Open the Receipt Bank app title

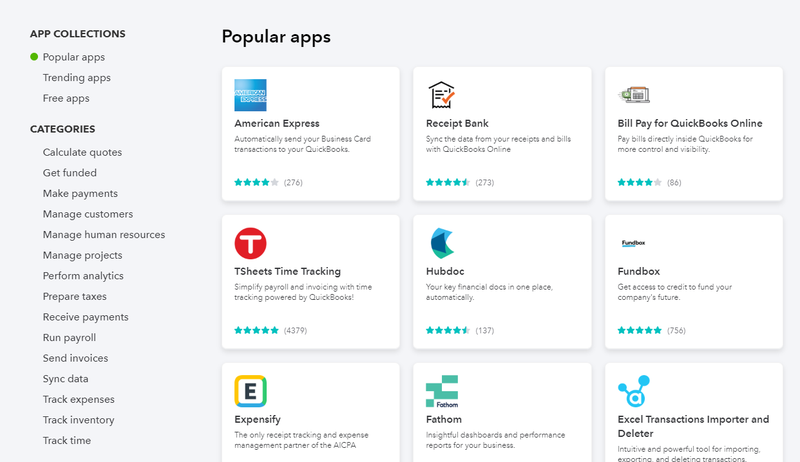click(457, 123)
